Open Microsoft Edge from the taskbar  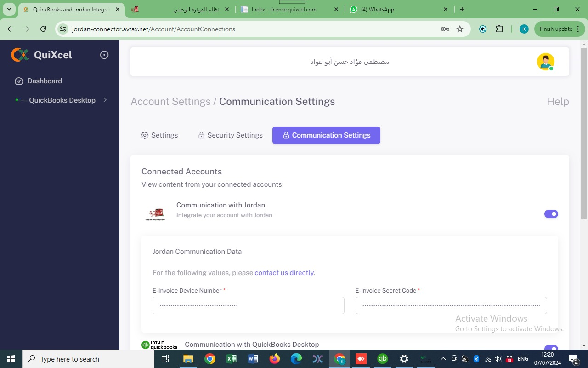pyautogui.click(x=296, y=359)
